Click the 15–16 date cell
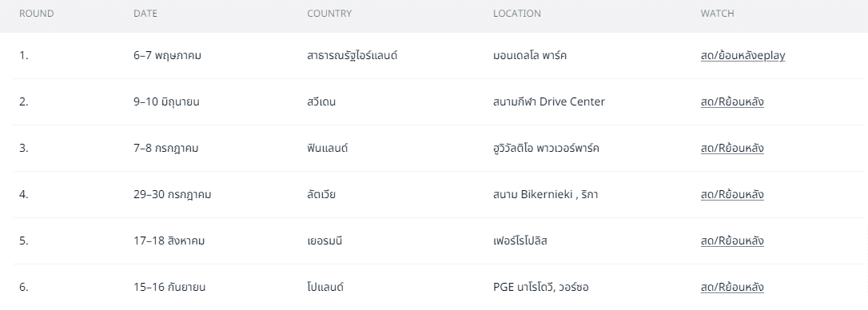The image size is (868, 310). click(169, 288)
